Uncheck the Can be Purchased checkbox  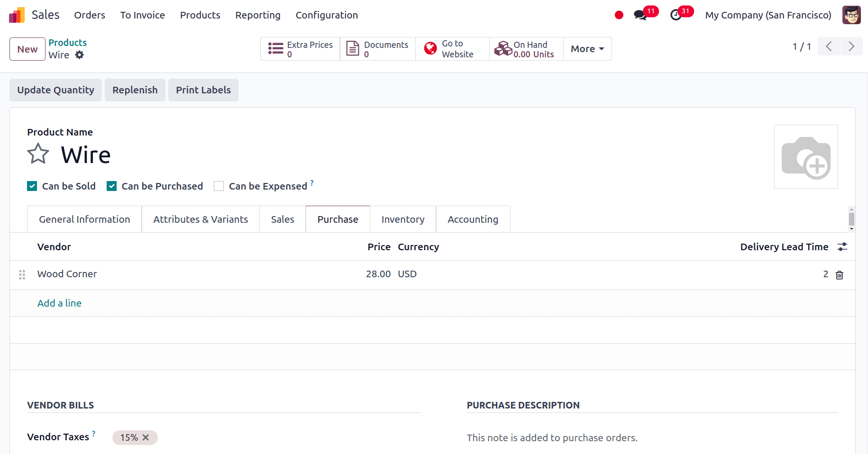pos(112,186)
